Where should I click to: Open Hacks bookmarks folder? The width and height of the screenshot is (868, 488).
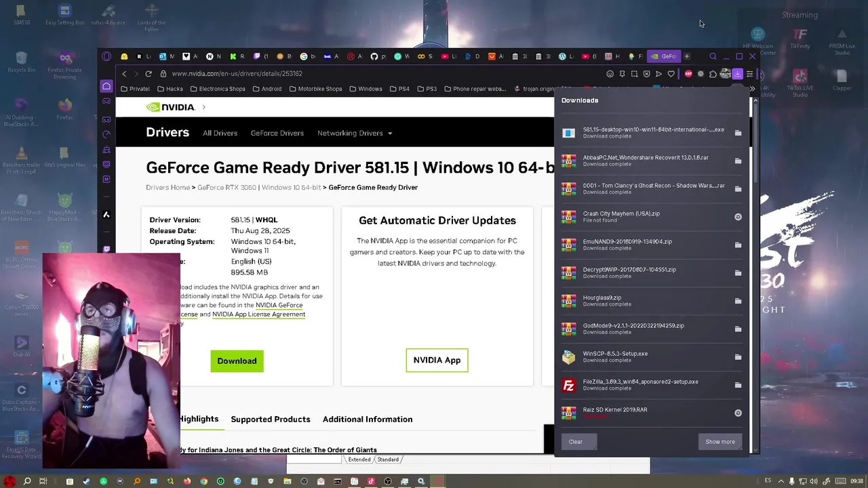170,89
